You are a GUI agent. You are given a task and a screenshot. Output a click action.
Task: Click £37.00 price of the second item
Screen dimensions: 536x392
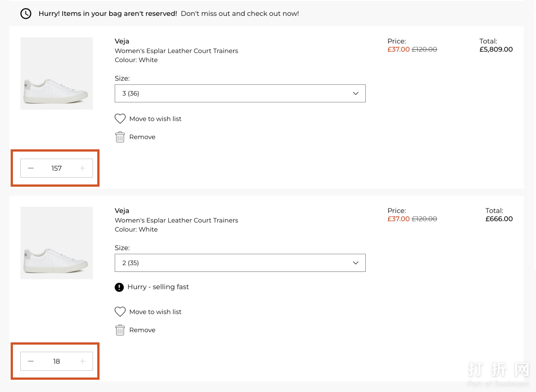click(398, 219)
